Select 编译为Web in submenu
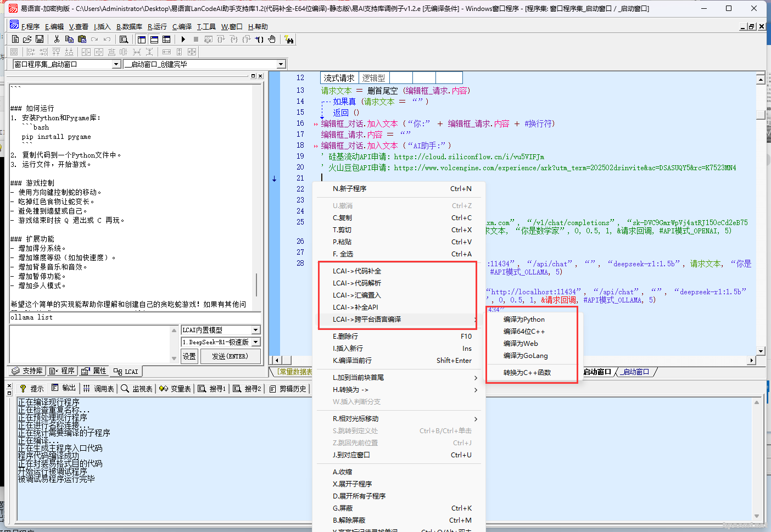Viewport: 771px width, 532px height. coord(532,344)
